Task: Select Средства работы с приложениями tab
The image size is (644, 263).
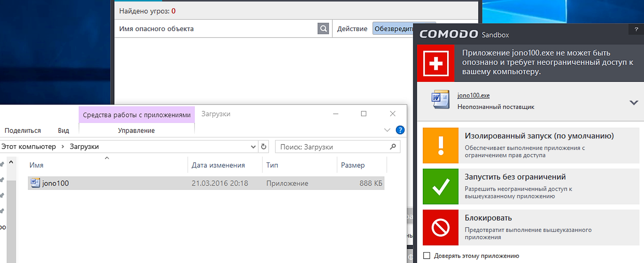Action: click(137, 115)
